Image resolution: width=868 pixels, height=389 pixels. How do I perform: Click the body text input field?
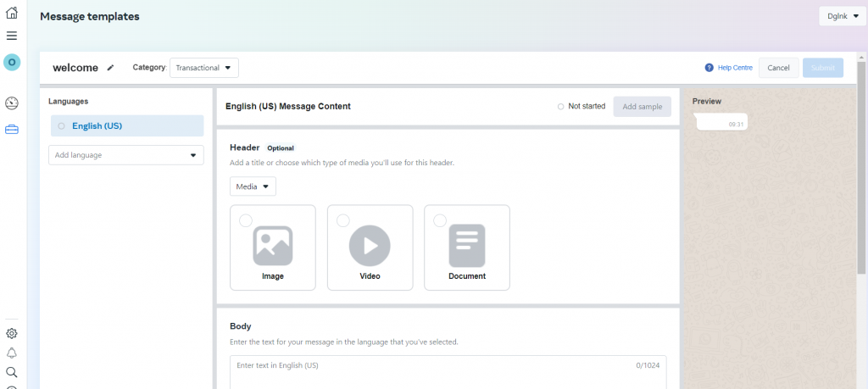pos(448,372)
